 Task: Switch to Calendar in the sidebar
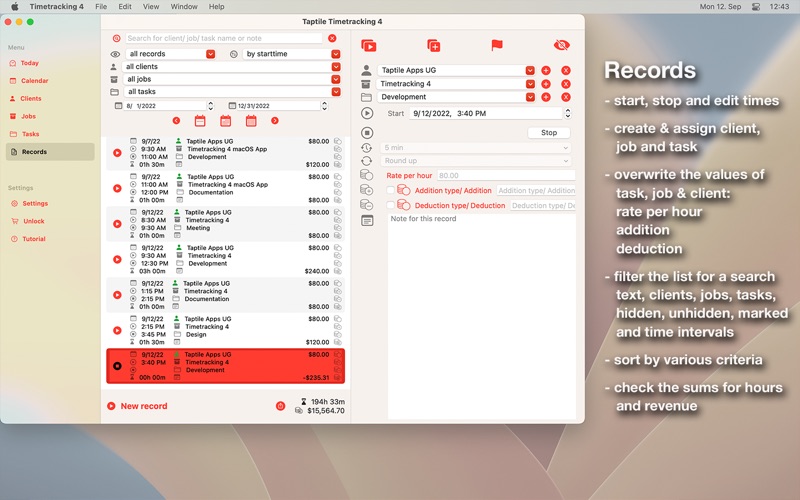[34, 81]
